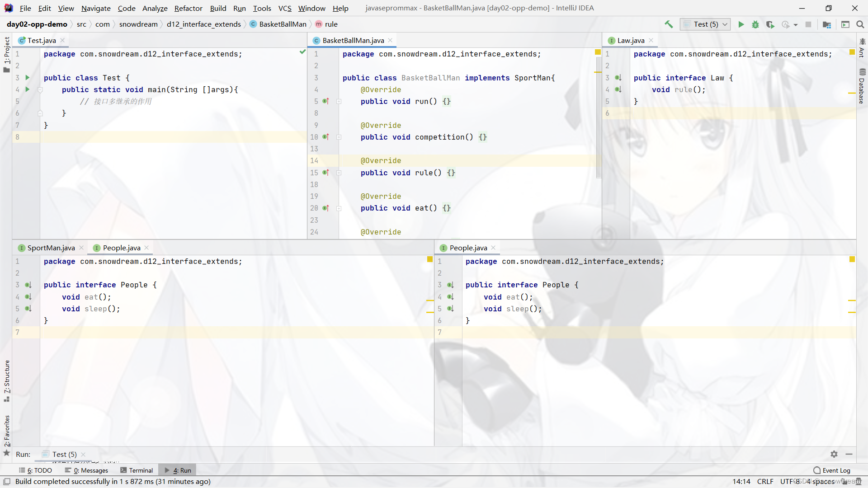Open Run tool window settings gear
The image size is (868, 488).
coord(834,454)
